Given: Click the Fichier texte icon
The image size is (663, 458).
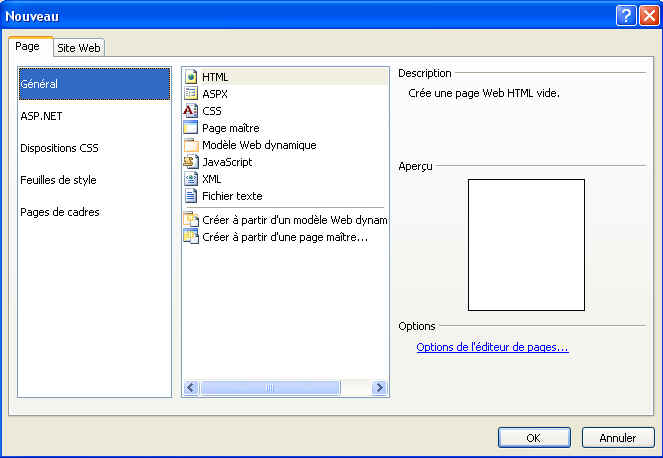Looking at the screenshot, I should pos(191,195).
